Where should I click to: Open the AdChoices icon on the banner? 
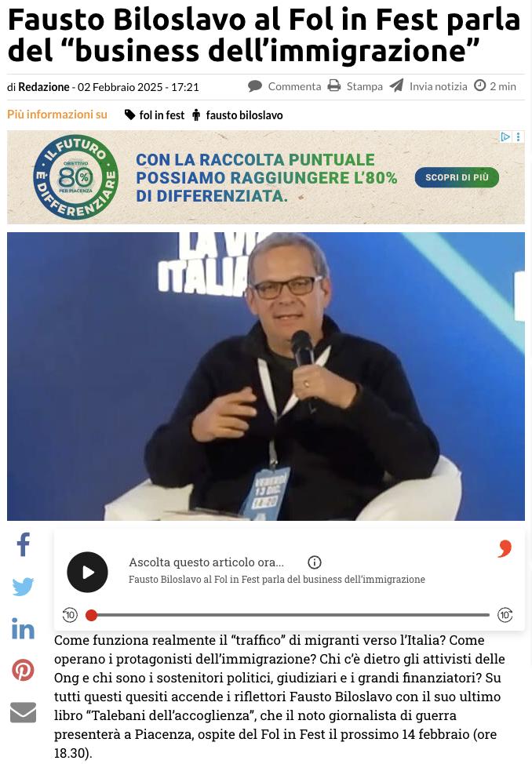click(505, 137)
